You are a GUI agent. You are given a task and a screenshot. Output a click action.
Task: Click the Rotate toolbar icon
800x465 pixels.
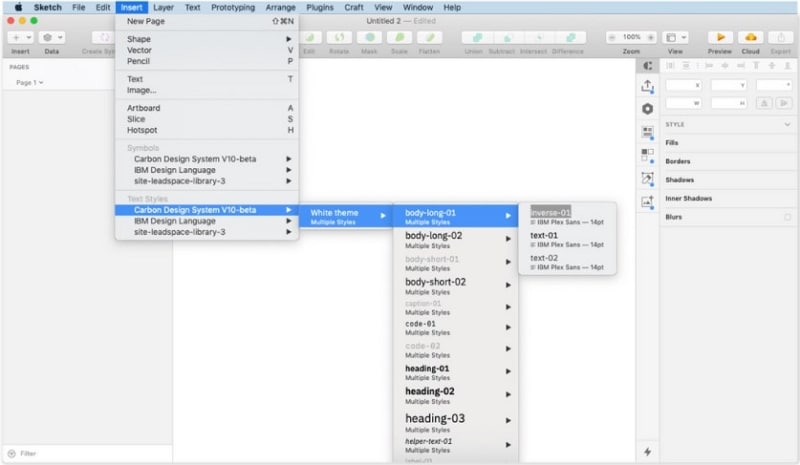click(339, 37)
